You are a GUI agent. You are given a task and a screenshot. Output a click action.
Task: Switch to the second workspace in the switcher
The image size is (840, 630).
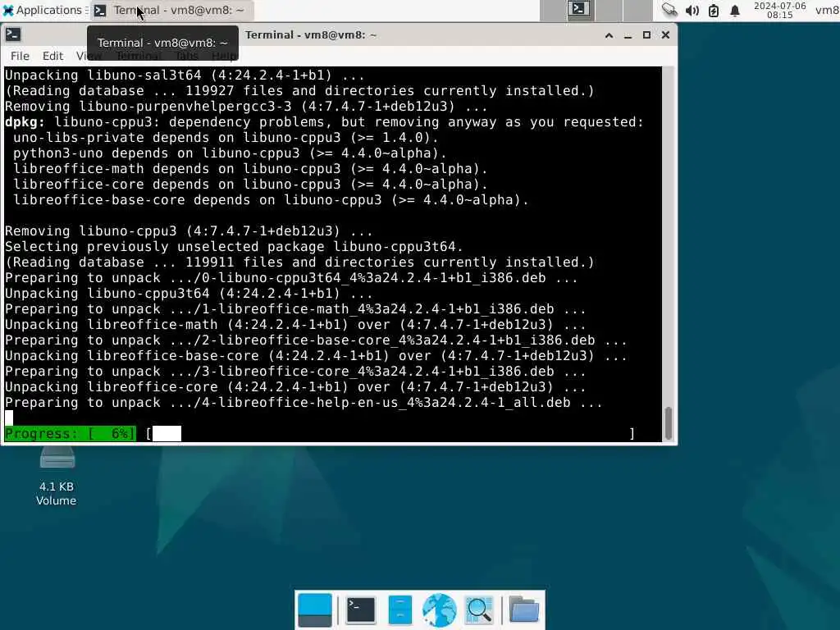tap(609, 10)
